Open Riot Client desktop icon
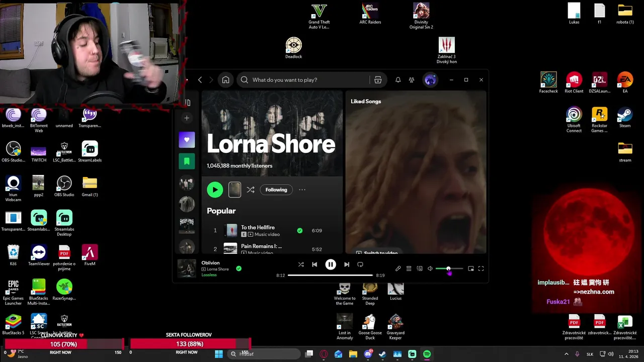The width and height of the screenshot is (644, 362). point(574,83)
